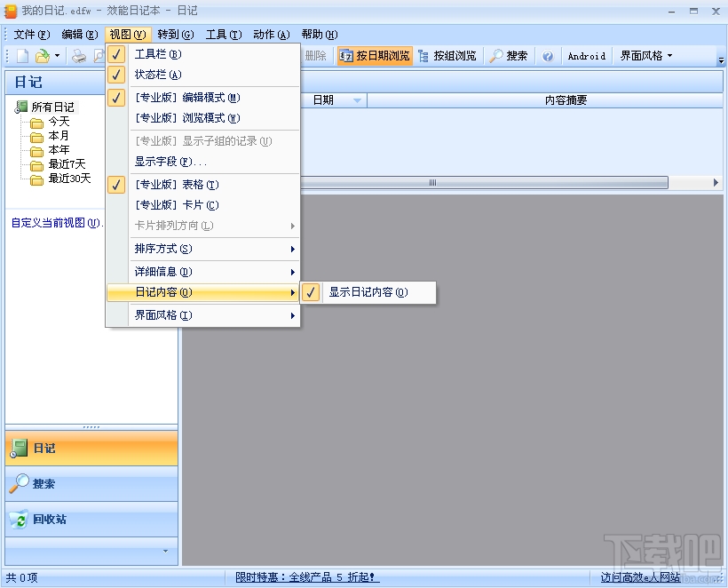
Task: Click 限时特惠 promotion link
Action: click(307, 577)
